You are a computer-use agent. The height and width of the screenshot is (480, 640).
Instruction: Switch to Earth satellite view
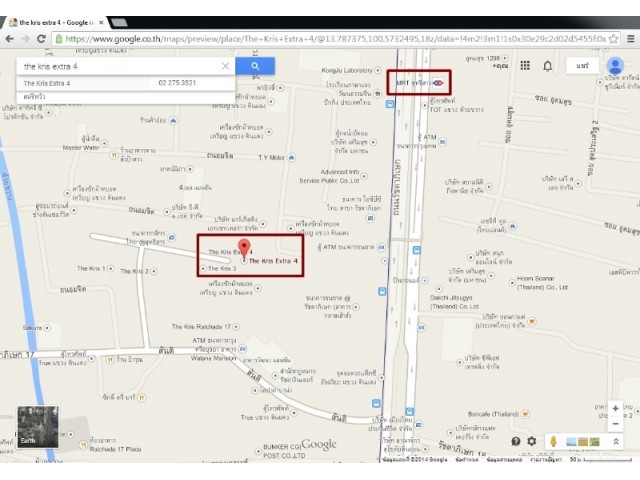coord(38,425)
